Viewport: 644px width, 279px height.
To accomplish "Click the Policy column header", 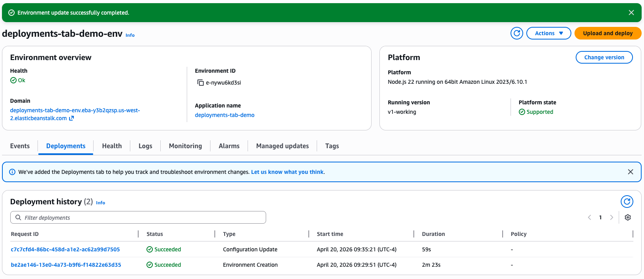I will point(519,234).
